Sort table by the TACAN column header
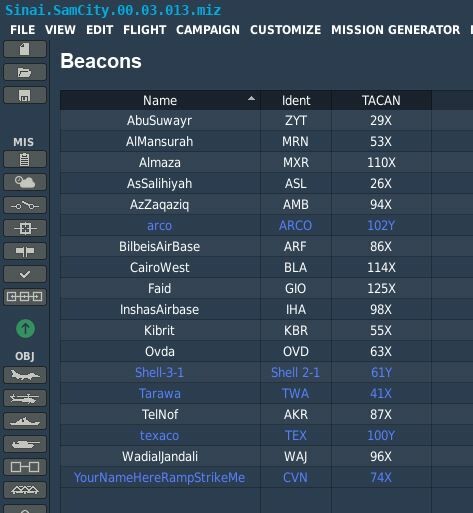The image size is (473, 513). point(381,100)
